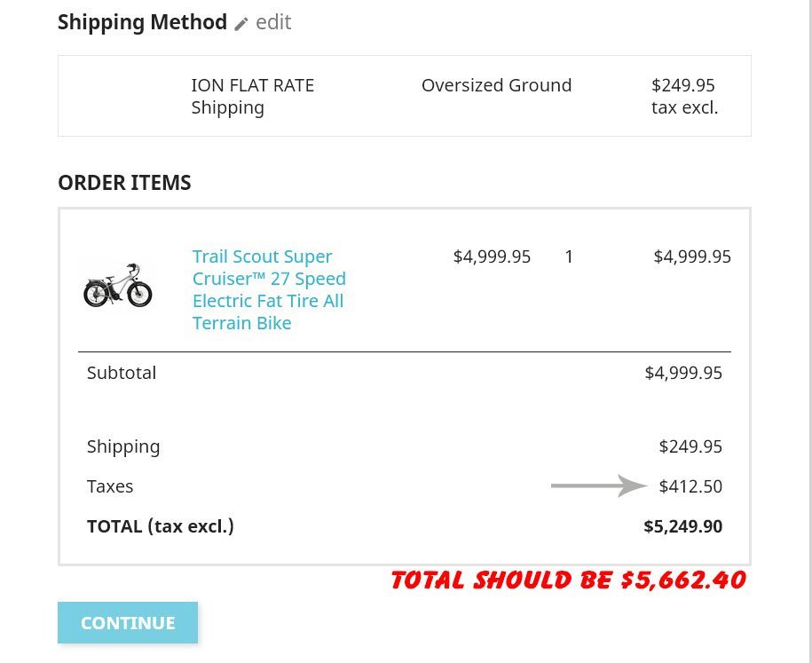
Task: Click the pencil edit icon
Action: coord(241,24)
